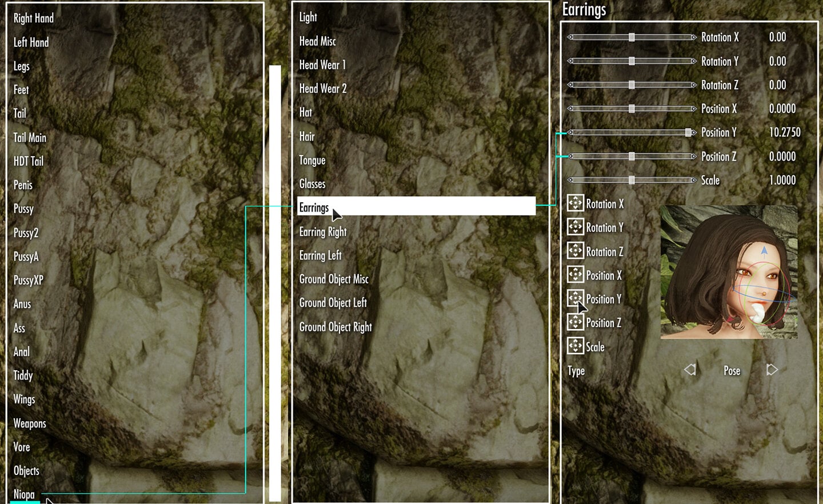Choose Hair node
Image resolution: width=823 pixels, height=504 pixels.
click(x=307, y=136)
